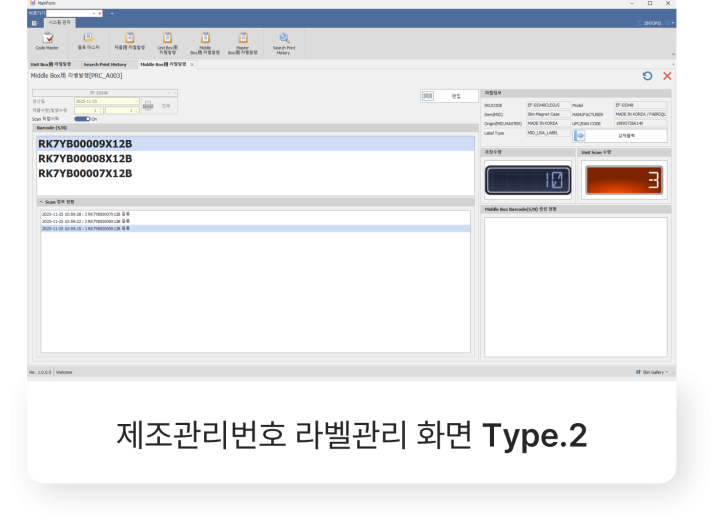Click the folder icon ribbon button
The width and height of the screenshot is (720, 525).
[89, 41]
